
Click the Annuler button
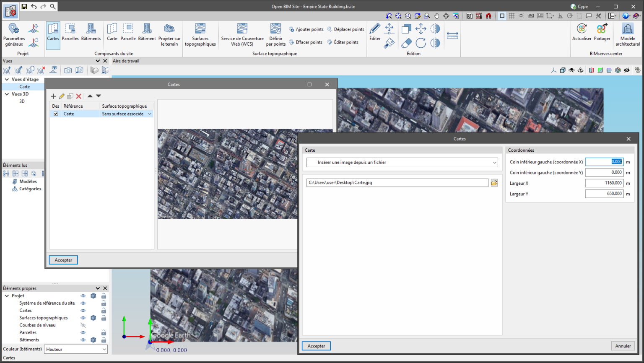coord(623,346)
